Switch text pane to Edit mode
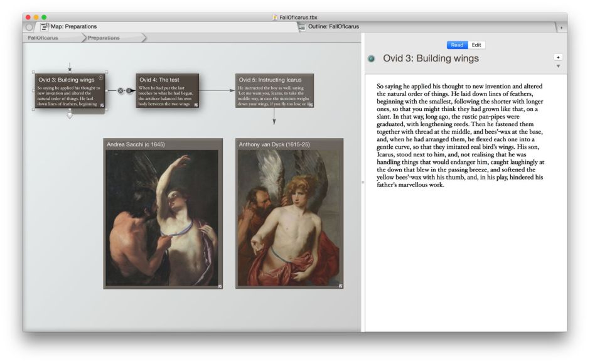Screen dimensions: 590x364 (x=476, y=45)
